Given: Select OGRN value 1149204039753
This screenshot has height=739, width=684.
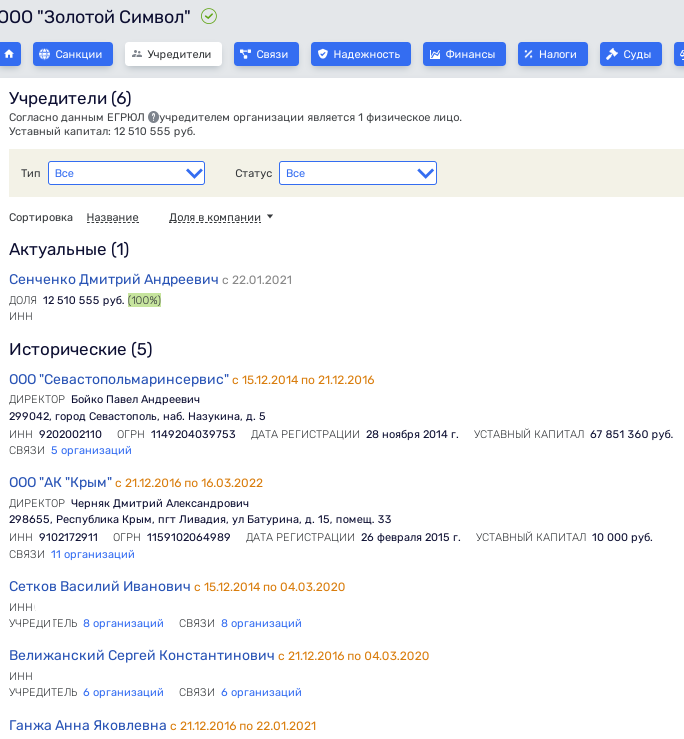Looking at the screenshot, I should pyautogui.click(x=193, y=434).
